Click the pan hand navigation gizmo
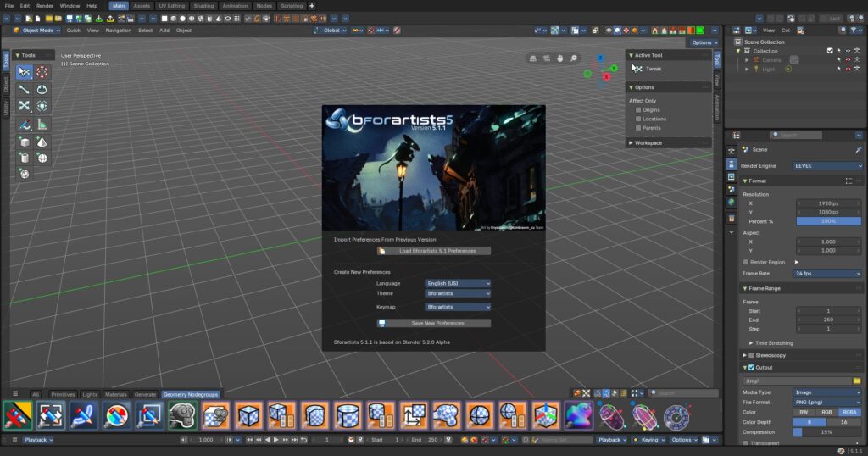The image size is (868, 456). (x=560, y=58)
